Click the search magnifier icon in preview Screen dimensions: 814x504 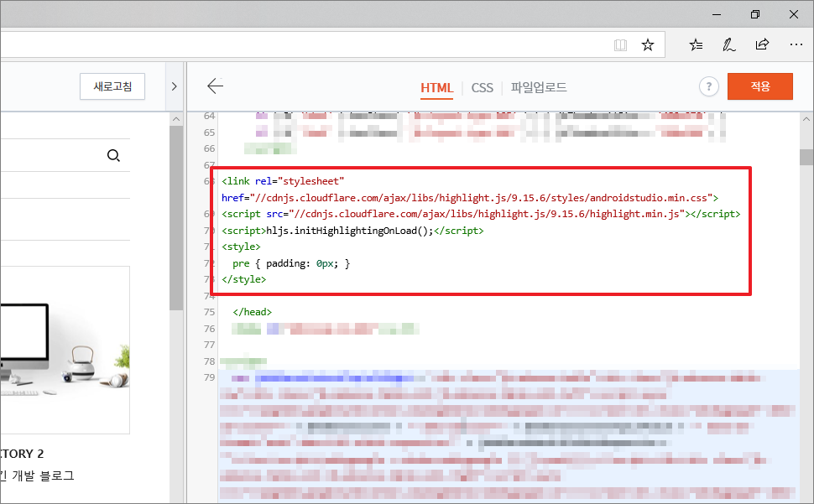(113, 155)
